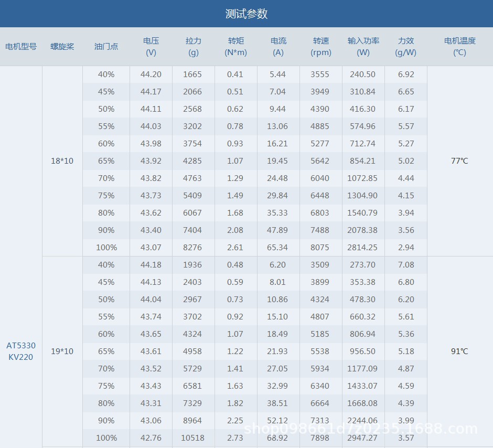Select input power value 478.30
This screenshot has width=493, height=448.
point(362,300)
